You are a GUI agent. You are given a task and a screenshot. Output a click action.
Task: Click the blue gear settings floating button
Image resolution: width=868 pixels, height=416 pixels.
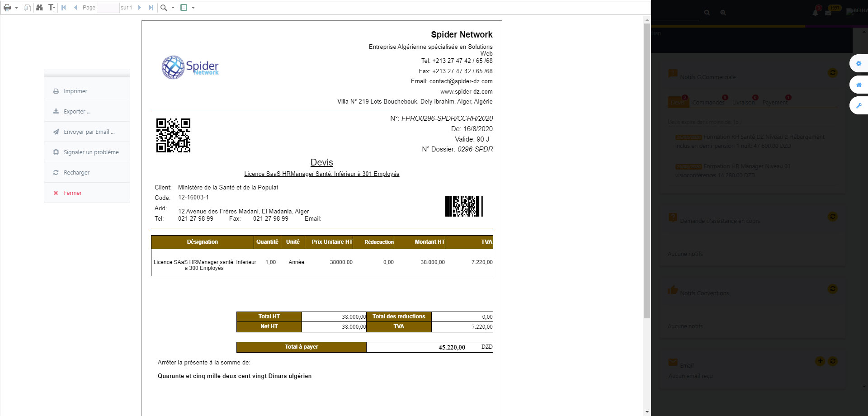[859, 64]
